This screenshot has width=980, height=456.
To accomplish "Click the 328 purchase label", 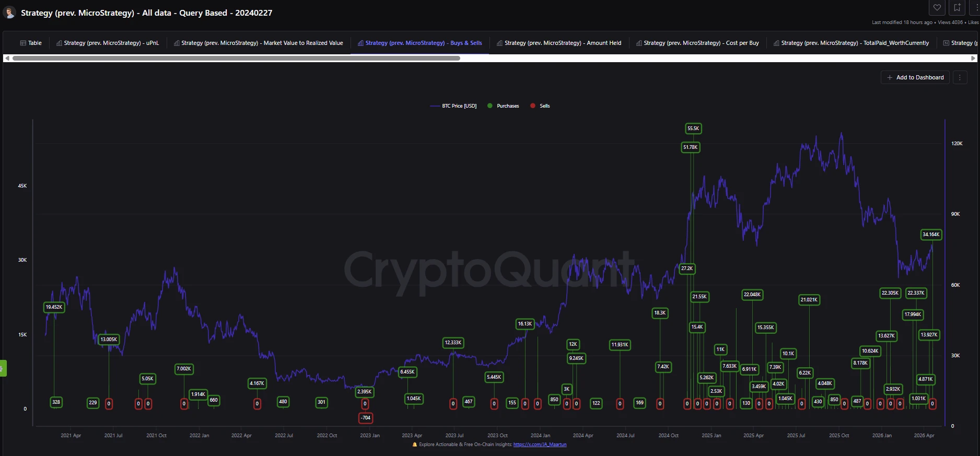I will [x=56, y=402].
